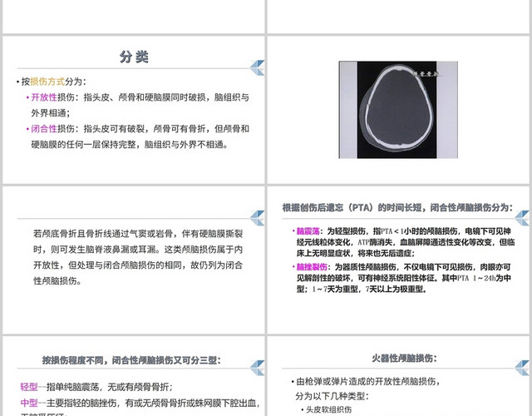This screenshot has height=416, width=532.
Task: Click the line starting 若颅底骨折且骨折线
Action: (x=138, y=234)
